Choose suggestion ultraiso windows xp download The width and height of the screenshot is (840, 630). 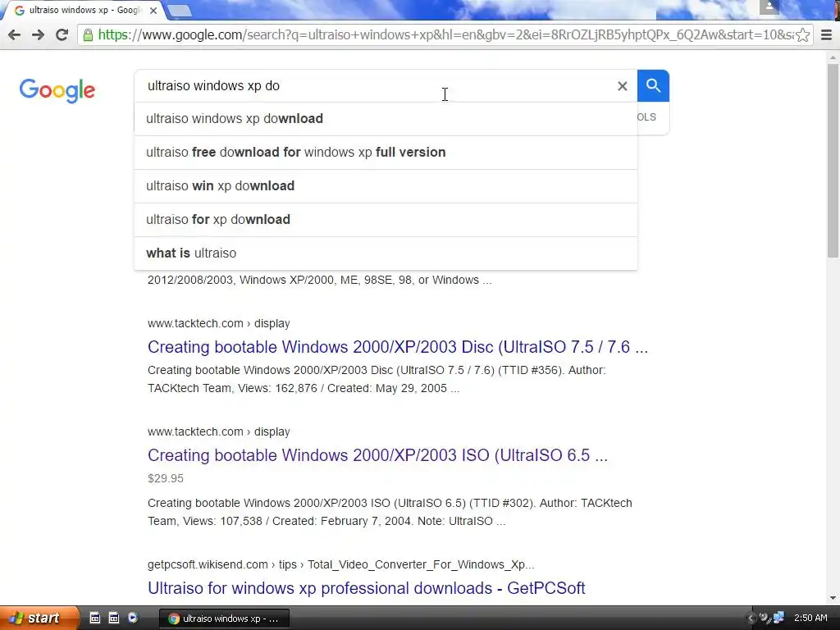coord(386,118)
